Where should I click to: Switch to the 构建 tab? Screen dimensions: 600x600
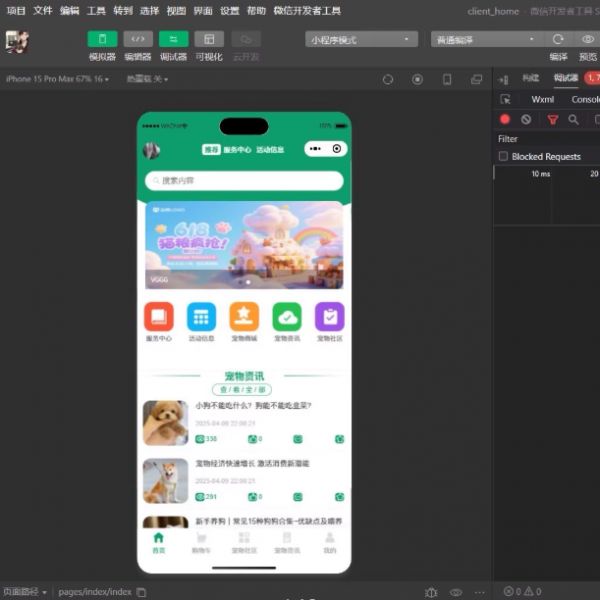(530, 78)
